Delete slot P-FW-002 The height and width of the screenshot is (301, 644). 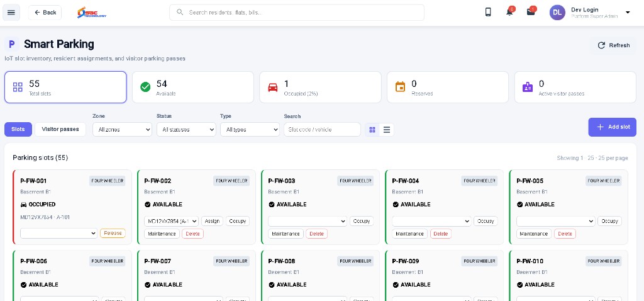192,234
